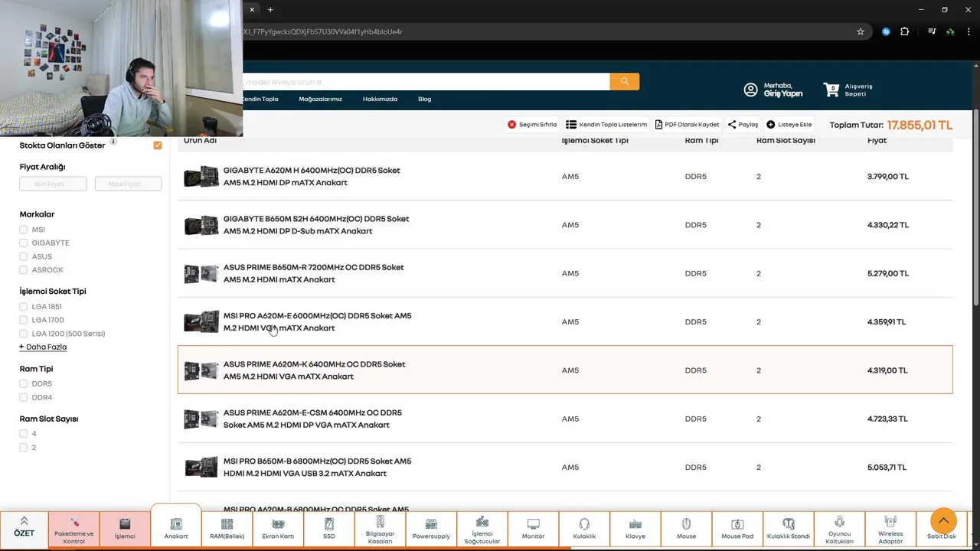Check the 2 RAM slot filter
This screenshot has width=980, height=551.
24,447
